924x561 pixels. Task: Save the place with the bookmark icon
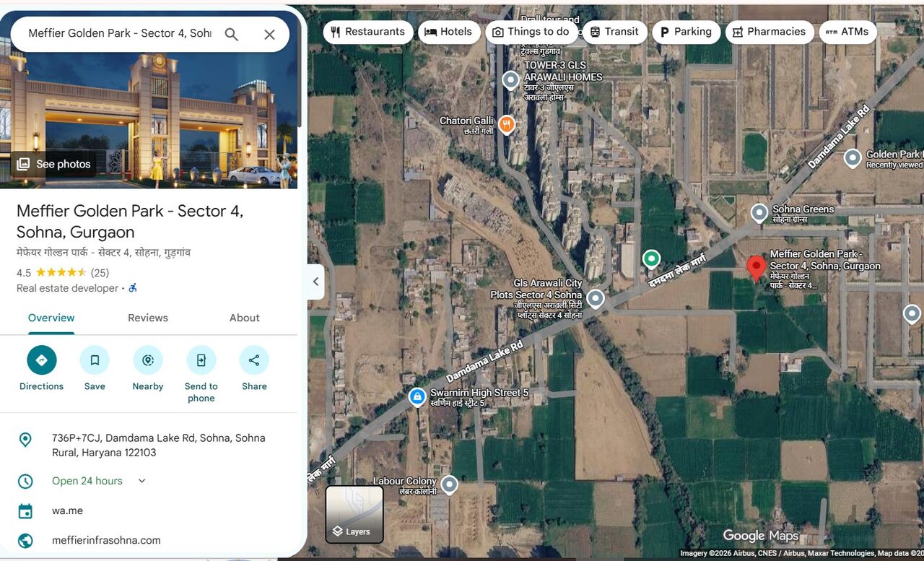[95, 360]
